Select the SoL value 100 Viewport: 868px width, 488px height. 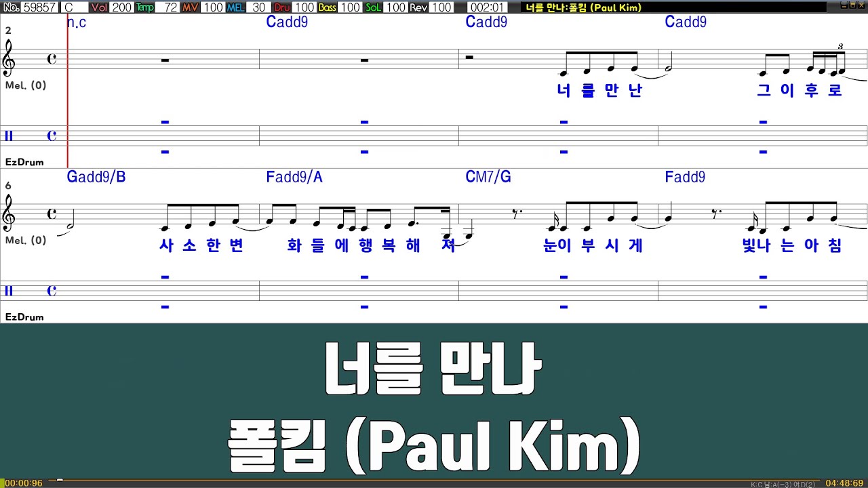tap(395, 7)
